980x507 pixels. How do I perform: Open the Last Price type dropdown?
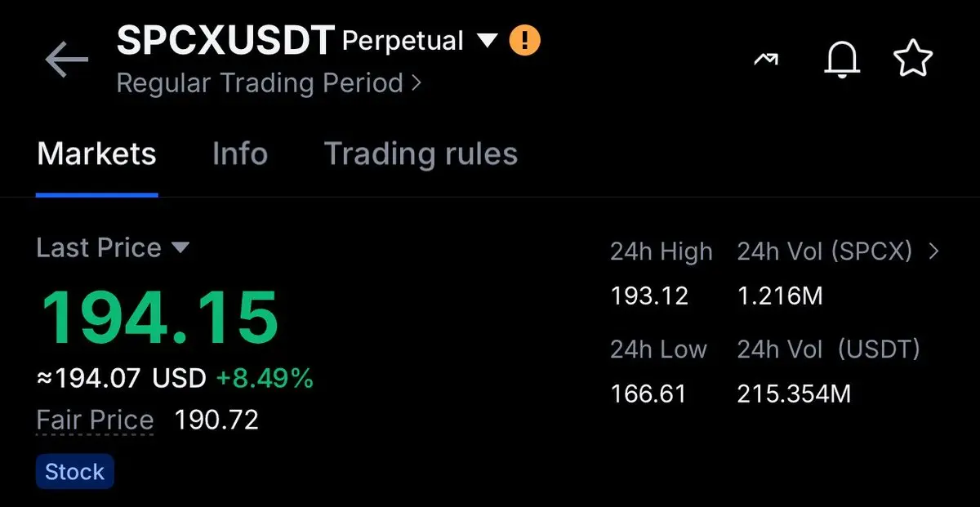(x=180, y=248)
